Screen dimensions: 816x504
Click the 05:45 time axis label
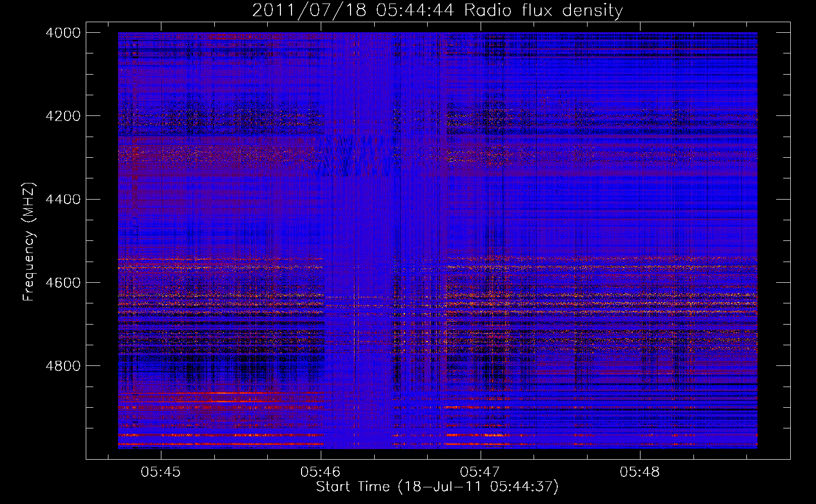(x=161, y=472)
